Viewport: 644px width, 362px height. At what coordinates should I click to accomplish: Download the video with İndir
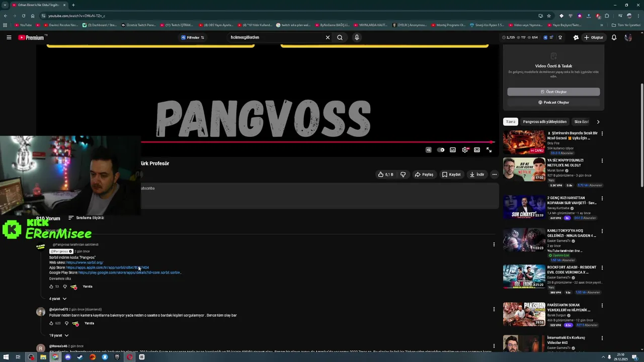pos(476,174)
